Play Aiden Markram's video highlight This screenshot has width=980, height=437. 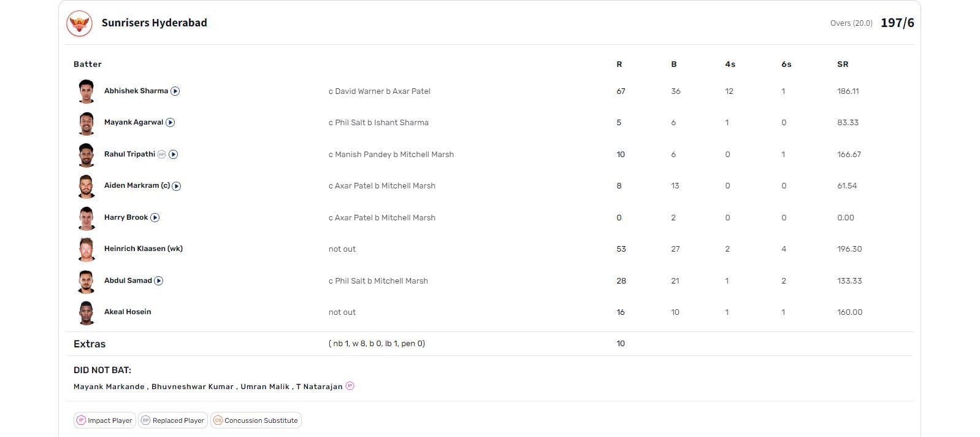(177, 186)
